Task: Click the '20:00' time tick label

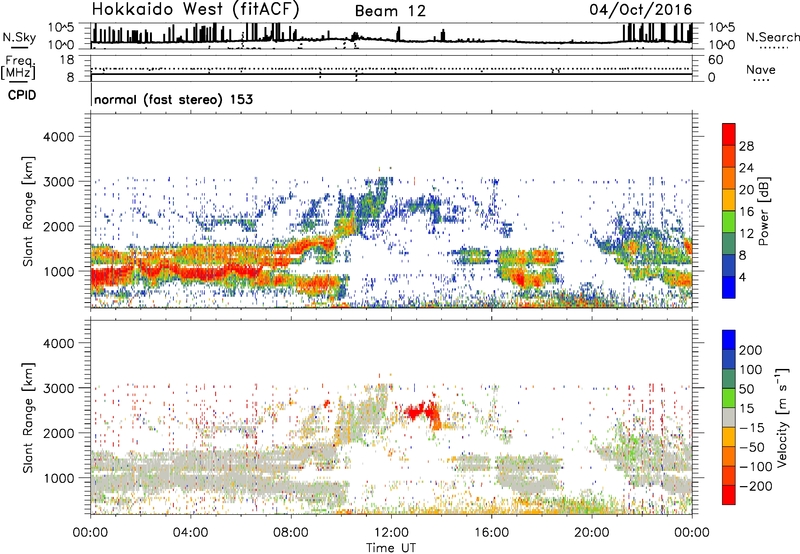Action: pyautogui.click(x=591, y=533)
